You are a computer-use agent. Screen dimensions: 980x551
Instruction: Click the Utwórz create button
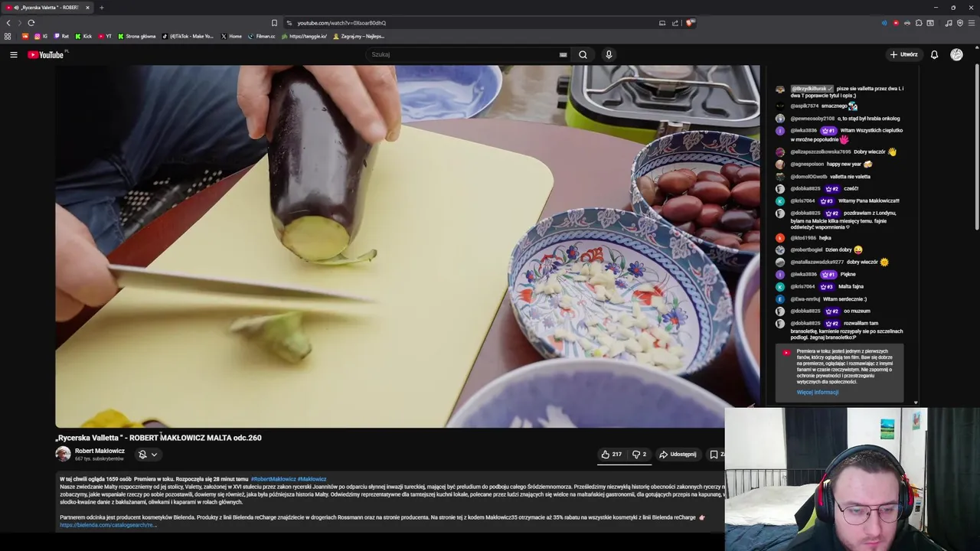pos(903,54)
